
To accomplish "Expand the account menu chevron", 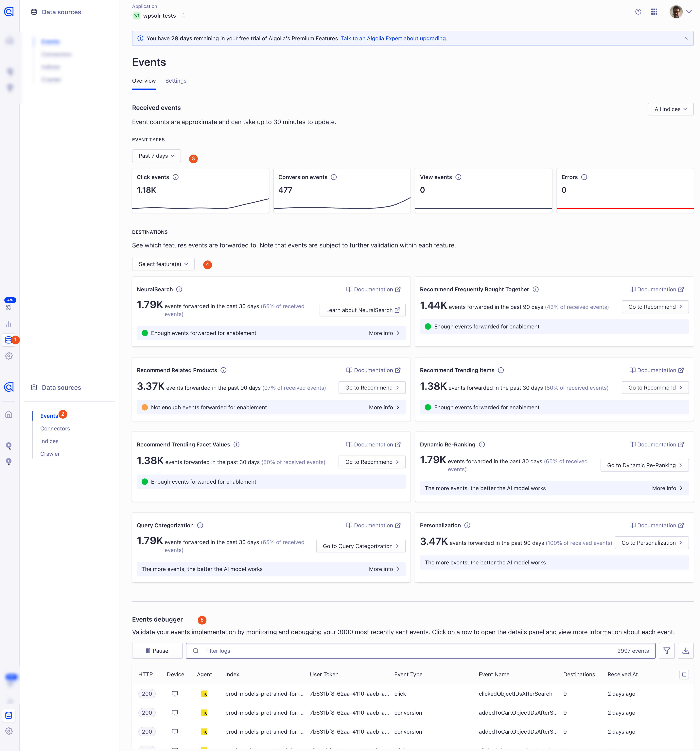I will point(689,12).
